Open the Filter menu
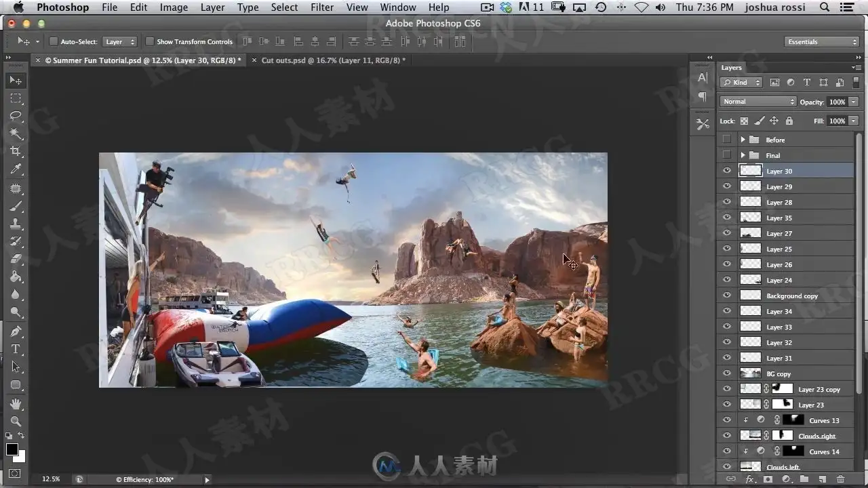The height and width of the screenshot is (488, 868). [321, 7]
